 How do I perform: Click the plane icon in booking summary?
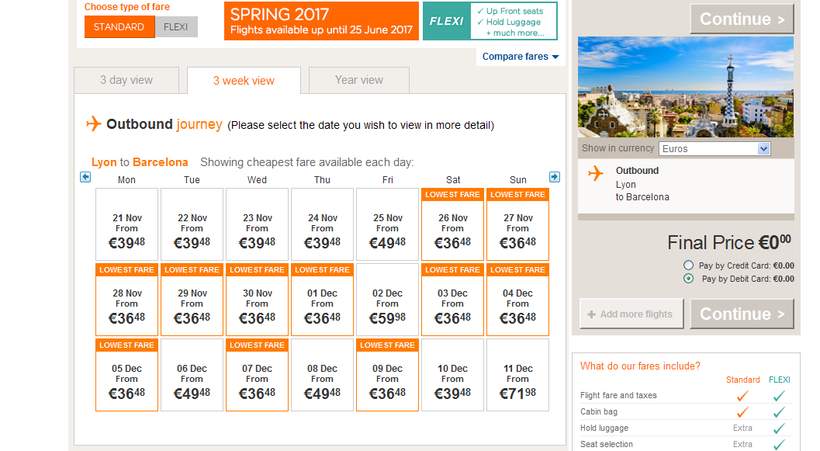[x=596, y=174]
